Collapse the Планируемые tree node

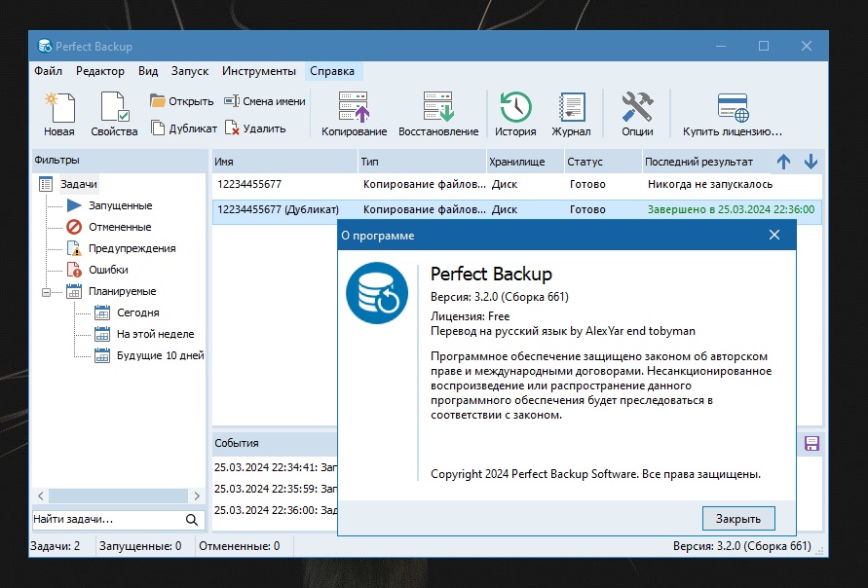tap(47, 291)
